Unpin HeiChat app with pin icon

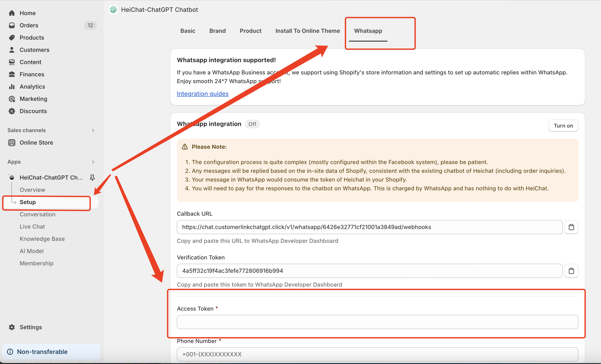point(92,177)
